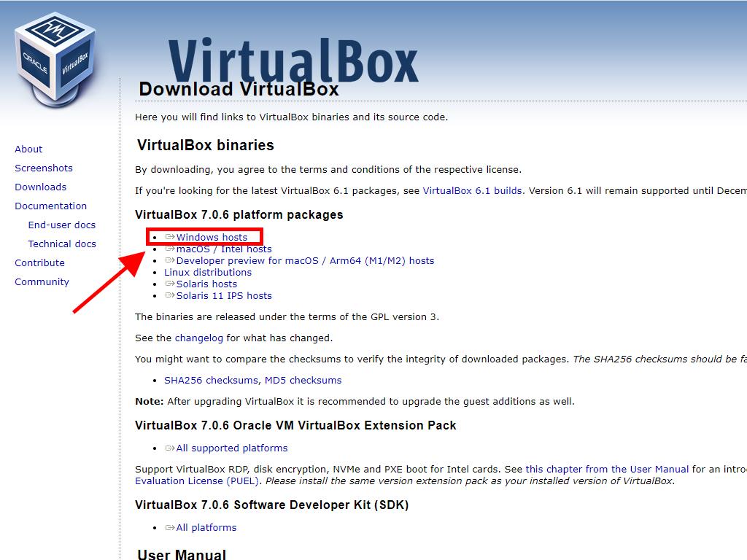Download the macOS / Intel hosts package
Screen dimensions: 747x560
(x=224, y=249)
